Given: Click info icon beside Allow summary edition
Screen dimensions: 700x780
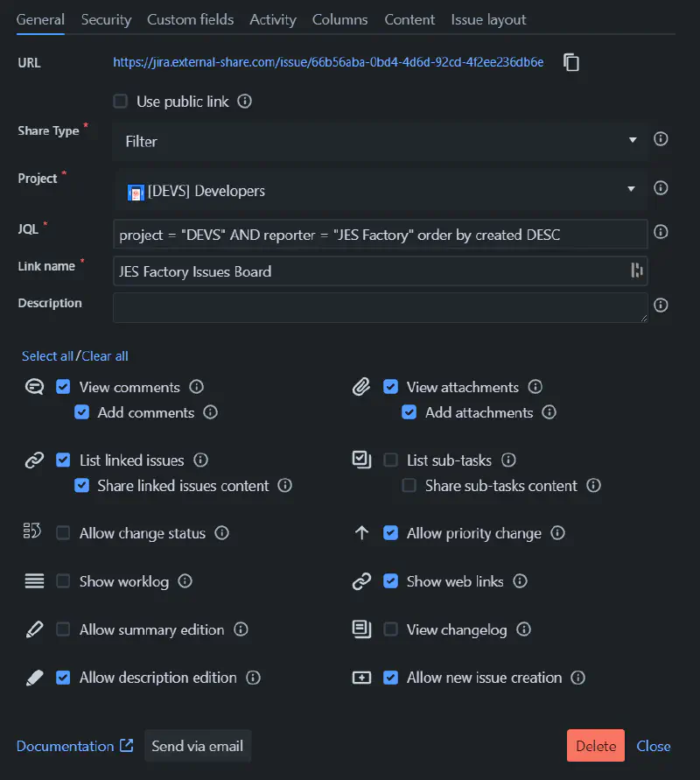Looking at the screenshot, I should click(x=241, y=629).
